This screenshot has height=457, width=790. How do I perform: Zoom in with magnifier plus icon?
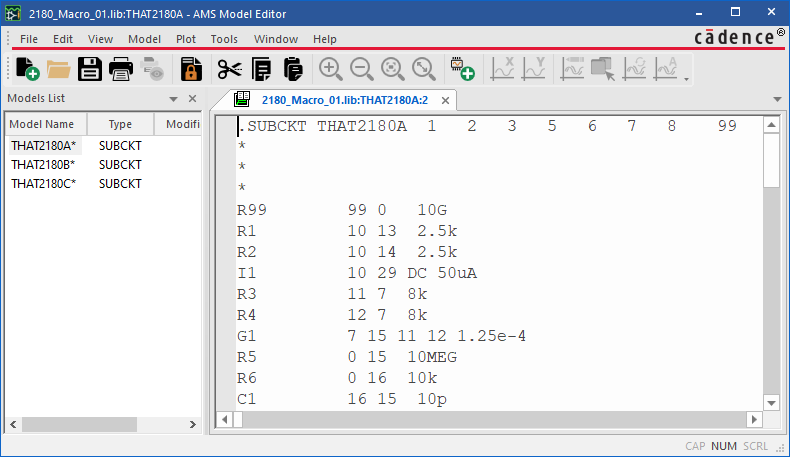point(331,69)
